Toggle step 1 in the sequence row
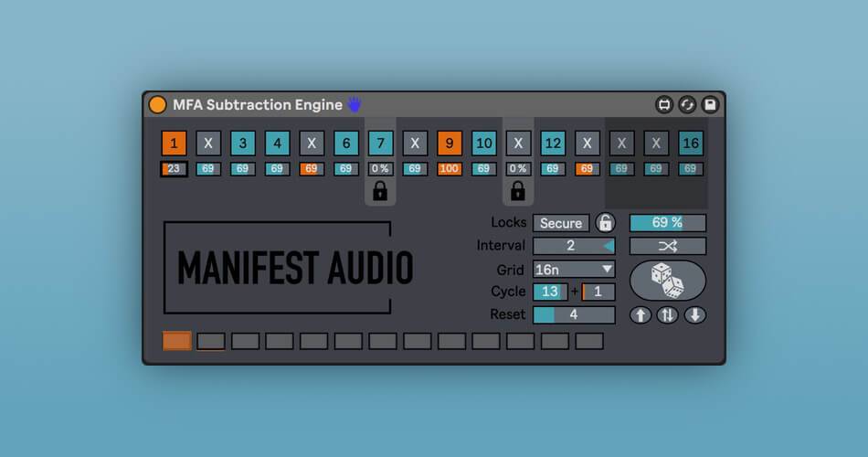868x457 pixels. tap(174, 143)
